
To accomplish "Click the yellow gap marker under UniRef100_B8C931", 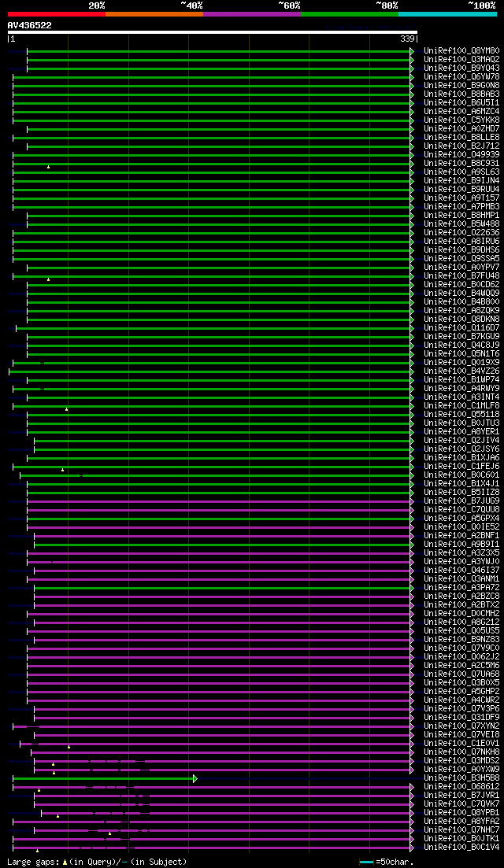I will coord(48,167).
